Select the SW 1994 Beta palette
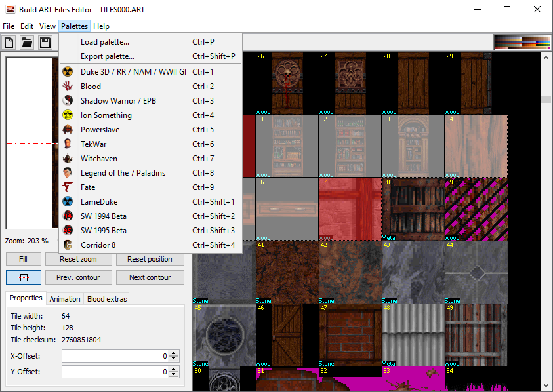Image resolution: width=553 pixels, height=392 pixels. (x=151, y=216)
